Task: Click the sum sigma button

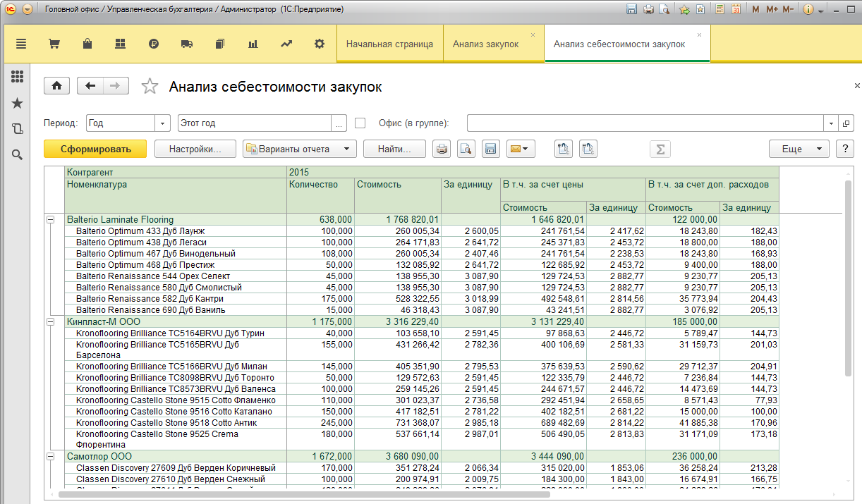Action: 660,149
